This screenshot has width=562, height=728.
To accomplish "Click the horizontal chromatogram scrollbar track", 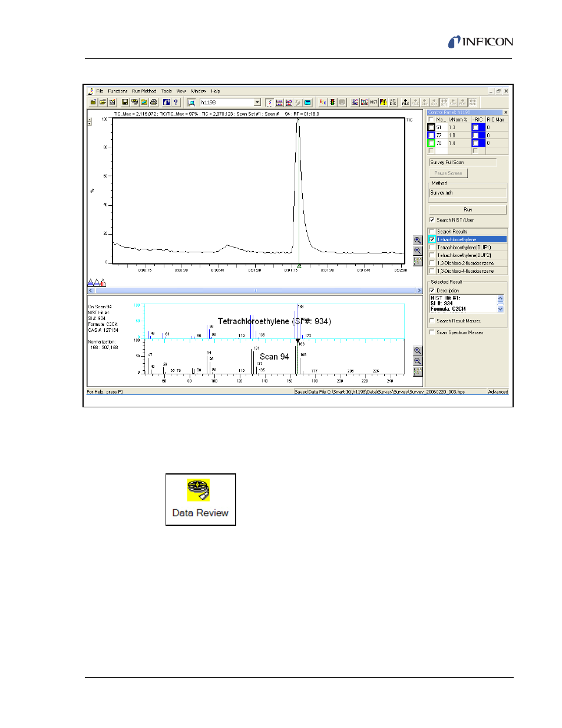I will (255, 291).
